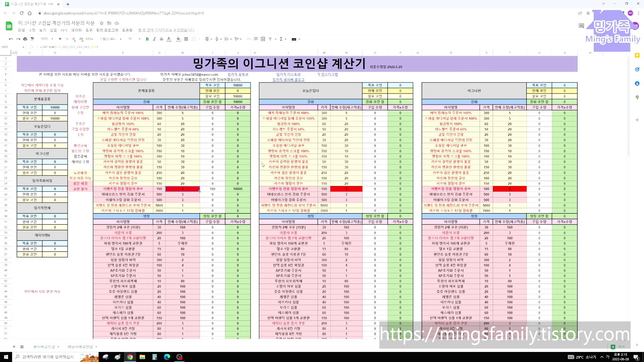Open the horizontal align dropdown
644x362 pixels.
coord(208,39)
